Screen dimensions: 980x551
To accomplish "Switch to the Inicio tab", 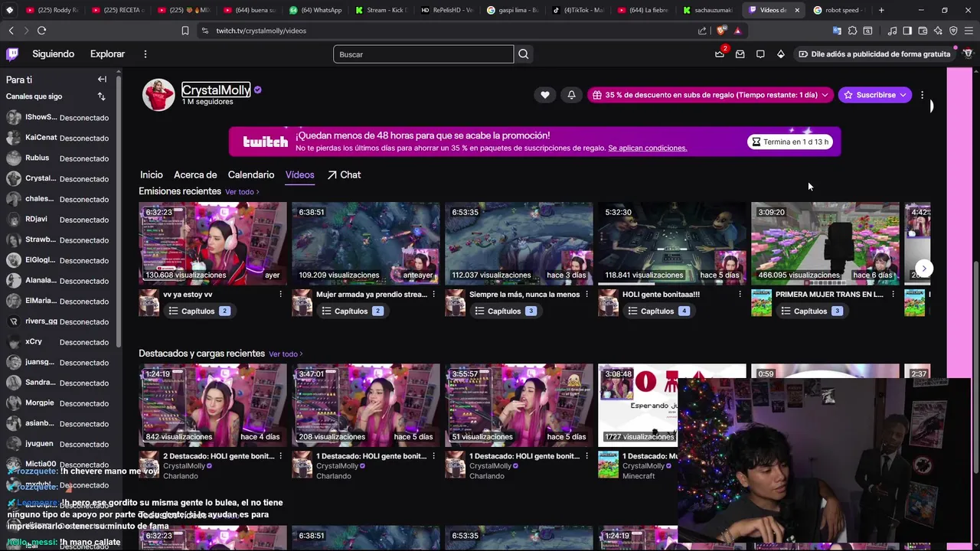I will click(x=152, y=174).
